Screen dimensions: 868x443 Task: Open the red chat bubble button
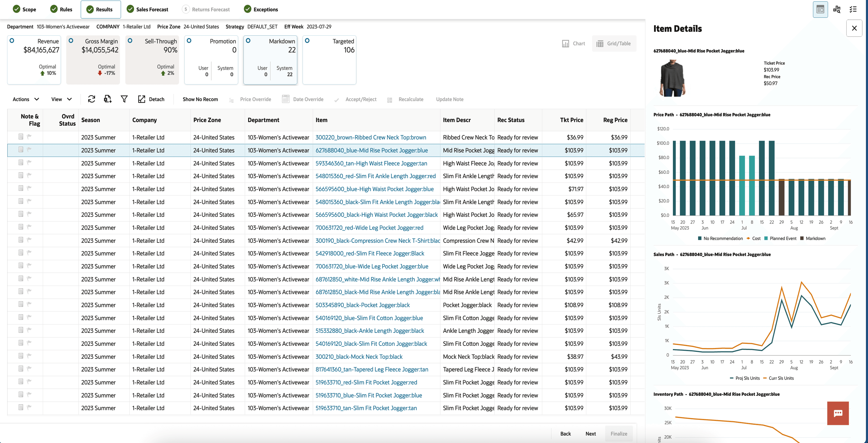(838, 413)
